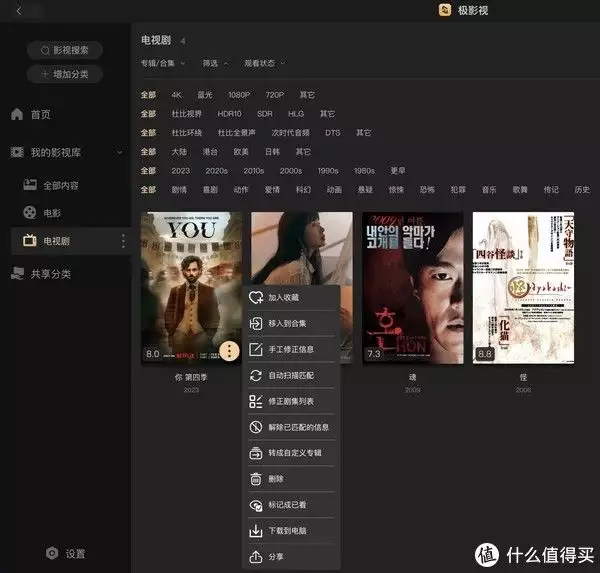
Task: Filter by 720P resolution
Action: click(275, 95)
